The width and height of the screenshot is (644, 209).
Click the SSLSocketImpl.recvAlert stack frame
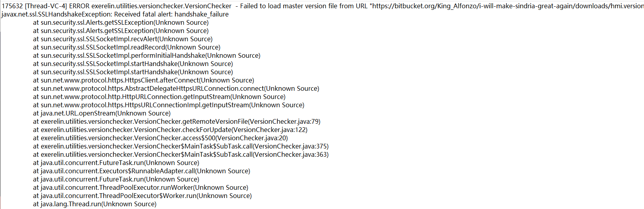(x=123, y=39)
